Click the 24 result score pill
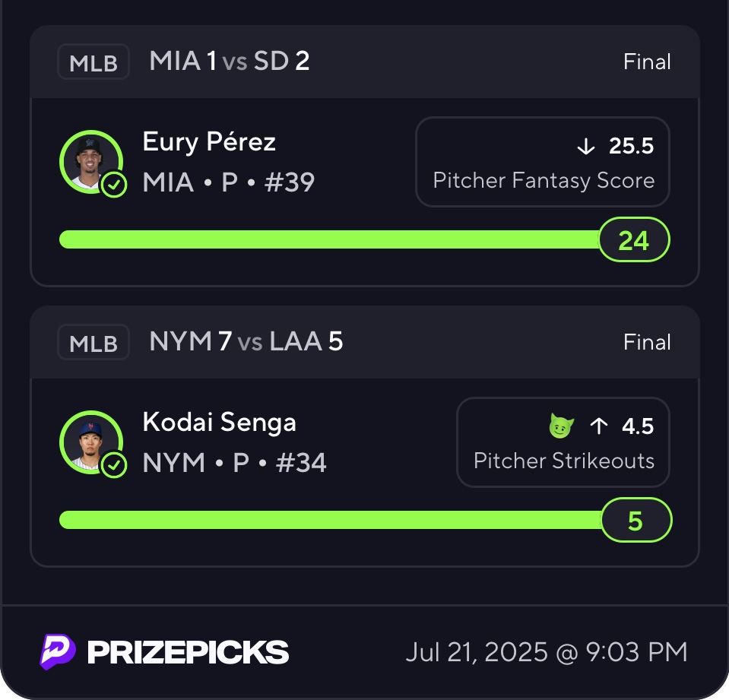The height and width of the screenshot is (700, 729). tap(633, 240)
